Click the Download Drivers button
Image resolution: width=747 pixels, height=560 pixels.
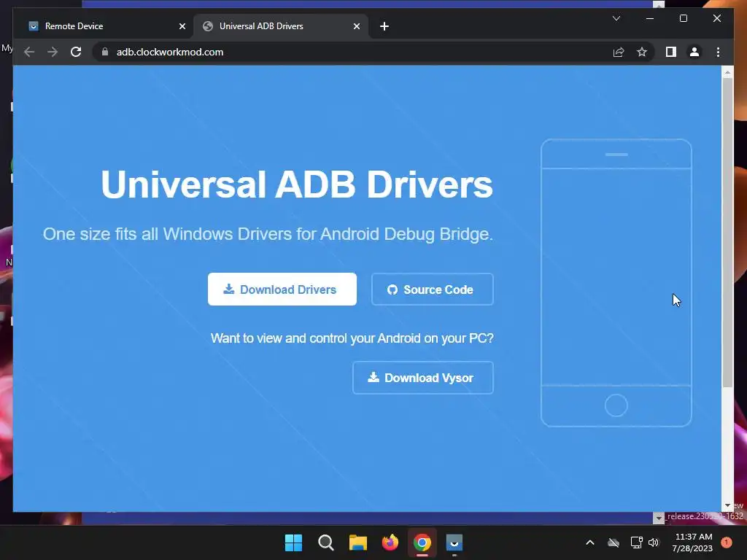[282, 289]
